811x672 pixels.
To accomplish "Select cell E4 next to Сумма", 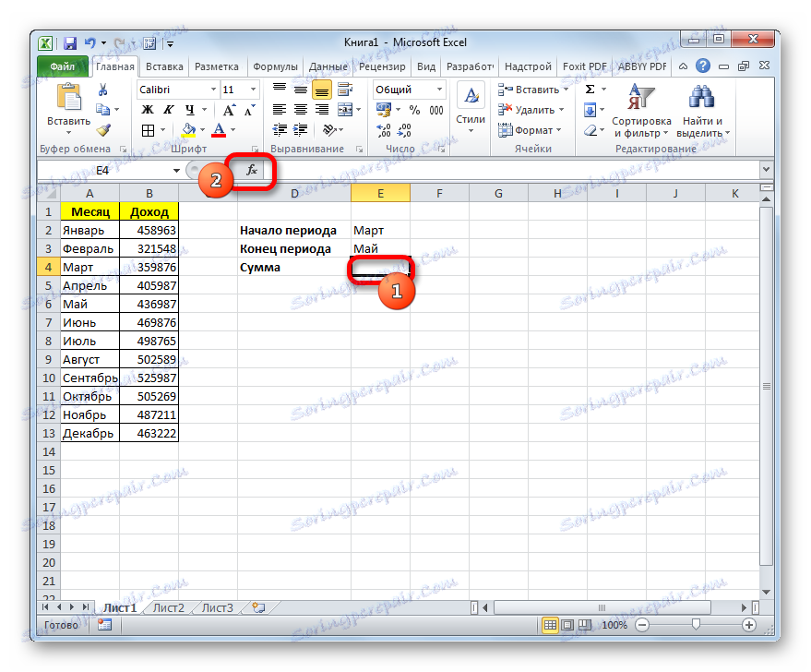I will 380,268.
